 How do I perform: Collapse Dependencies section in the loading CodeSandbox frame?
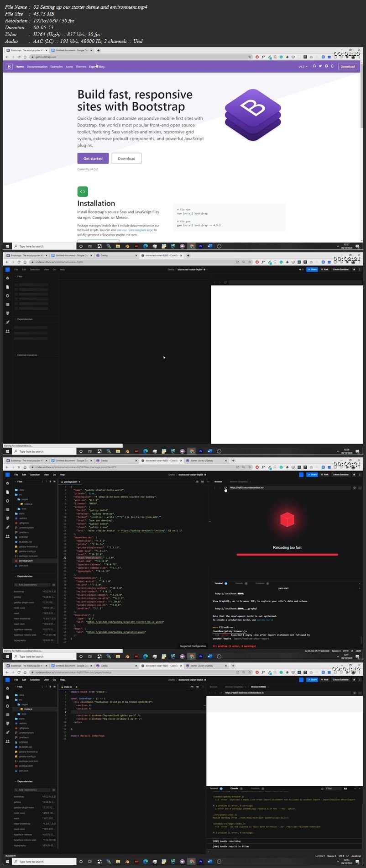24,319
